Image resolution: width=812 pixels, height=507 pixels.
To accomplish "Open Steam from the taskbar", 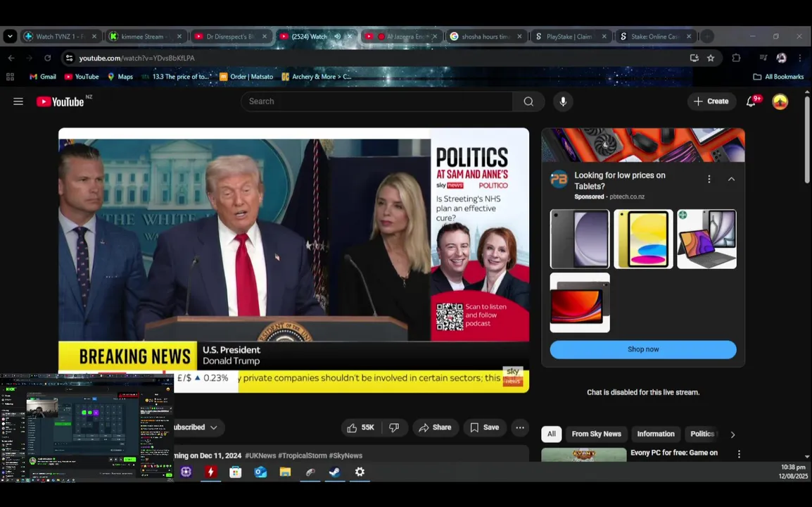I will pyautogui.click(x=334, y=472).
